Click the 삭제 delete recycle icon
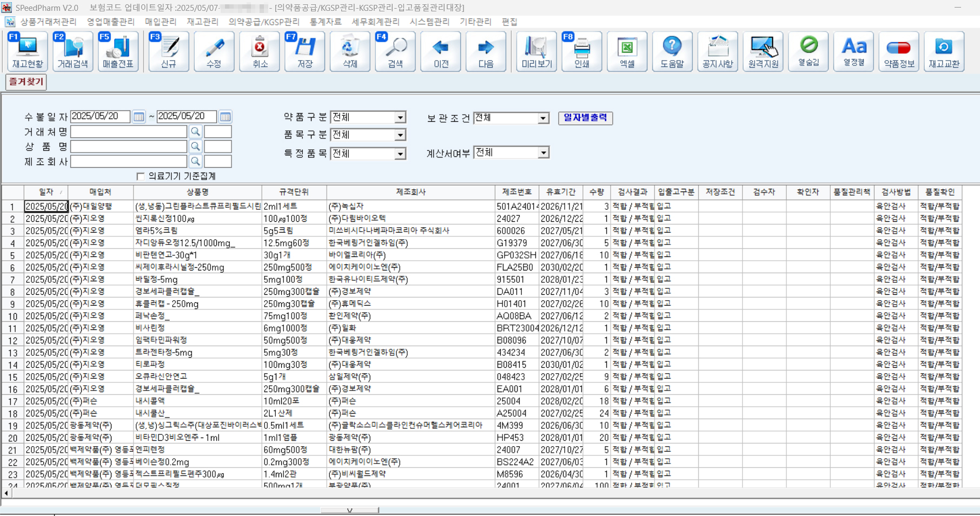 [350, 51]
